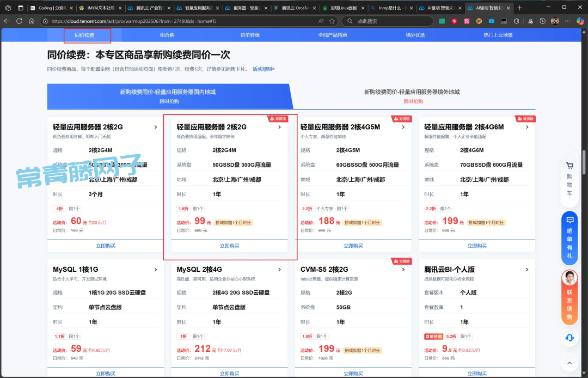Switch to 新购续费同价 境外地域 tab
This screenshot has height=378, width=588.
click(x=412, y=96)
